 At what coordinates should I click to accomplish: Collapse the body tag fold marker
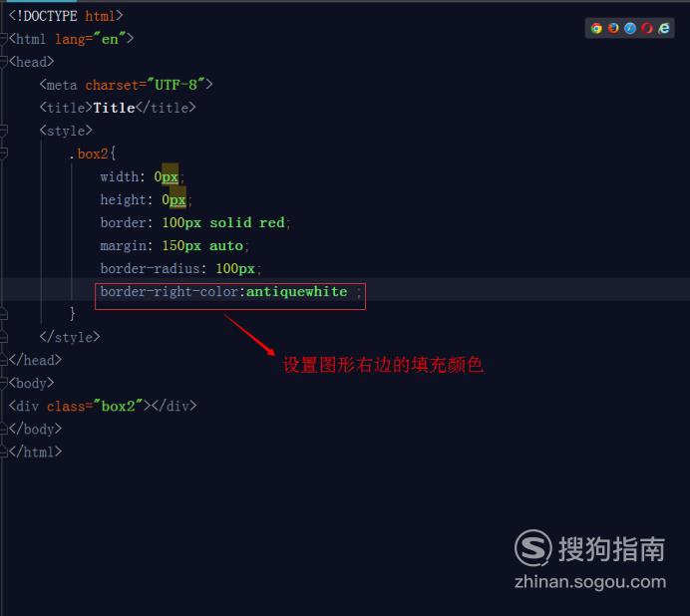pos(4,383)
